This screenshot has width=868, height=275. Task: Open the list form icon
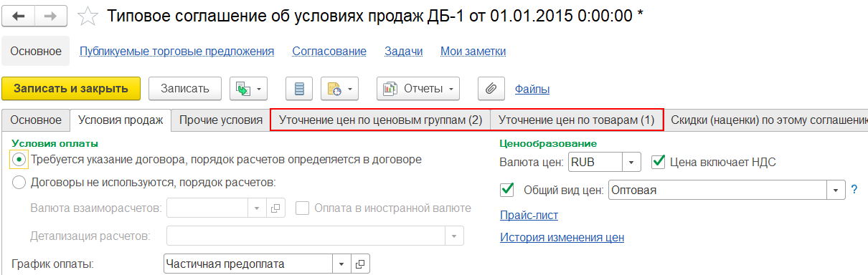[299, 89]
